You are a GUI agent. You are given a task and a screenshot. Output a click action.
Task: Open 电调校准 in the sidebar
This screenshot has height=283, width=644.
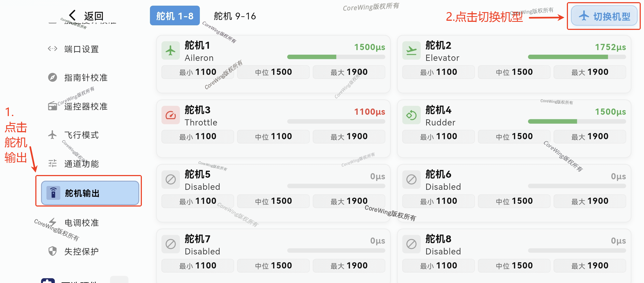tap(81, 223)
